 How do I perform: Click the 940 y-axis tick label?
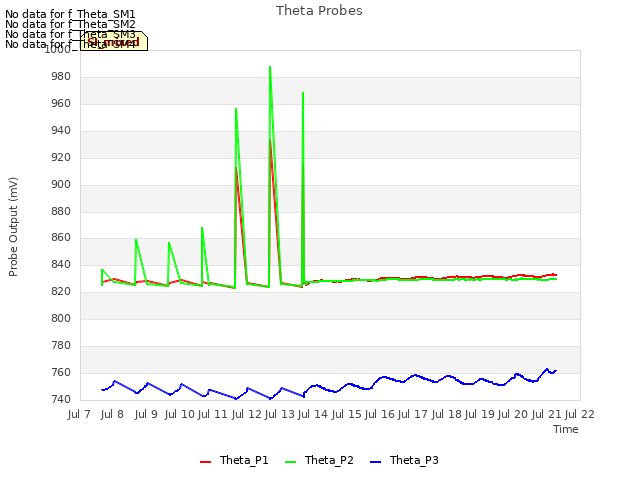pyautogui.click(x=61, y=131)
